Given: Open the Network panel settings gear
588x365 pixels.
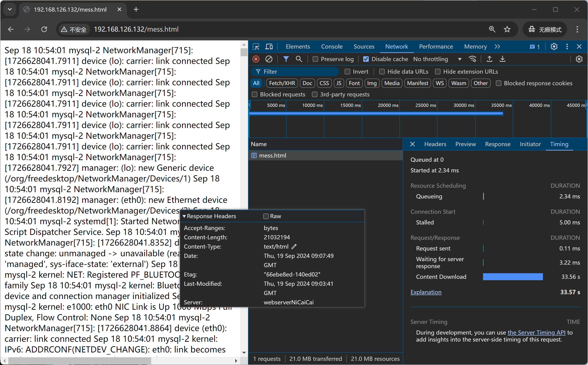Looking at the screenshot, I should [x=579, y=59].
